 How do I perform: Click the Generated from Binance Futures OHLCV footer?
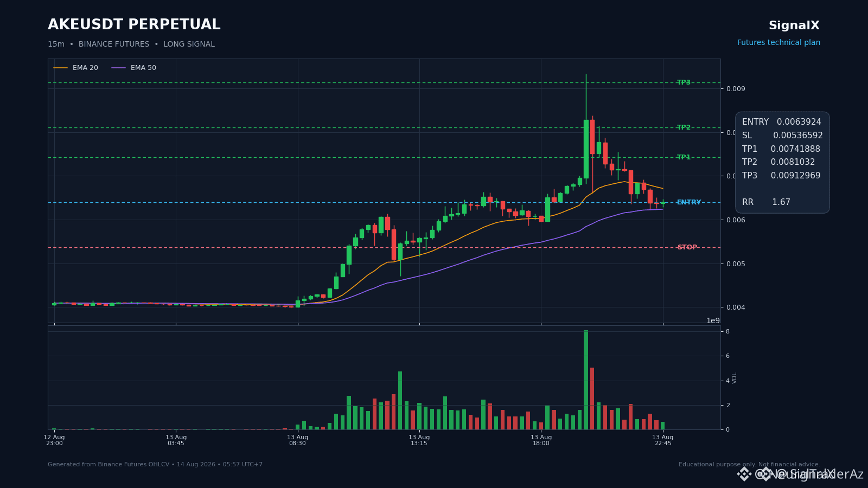(x=155, y=465)
